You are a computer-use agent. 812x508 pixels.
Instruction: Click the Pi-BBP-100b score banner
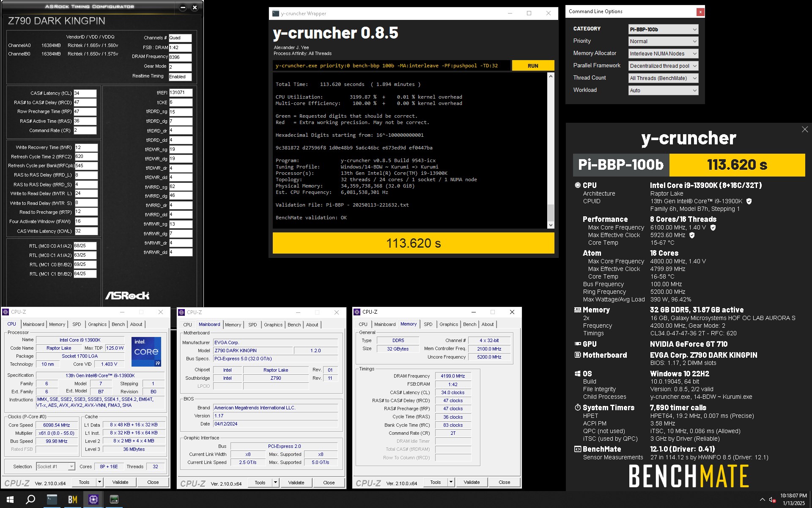tap(689, 165)
